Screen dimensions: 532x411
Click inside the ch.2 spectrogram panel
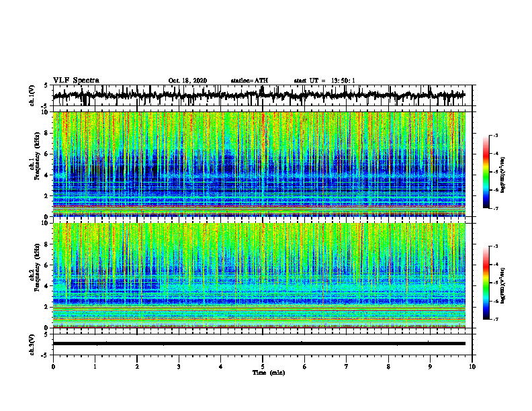[x=259, y=275]
